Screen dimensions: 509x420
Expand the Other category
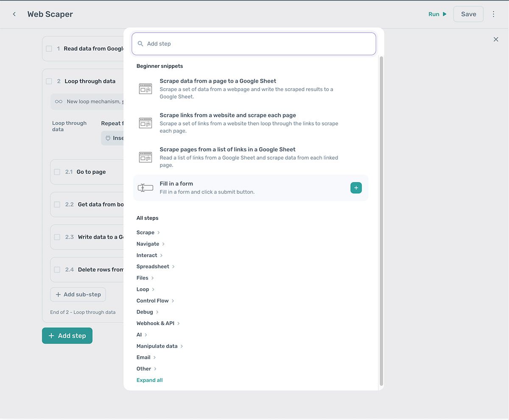pyautogui.click(x=147, y=369)
